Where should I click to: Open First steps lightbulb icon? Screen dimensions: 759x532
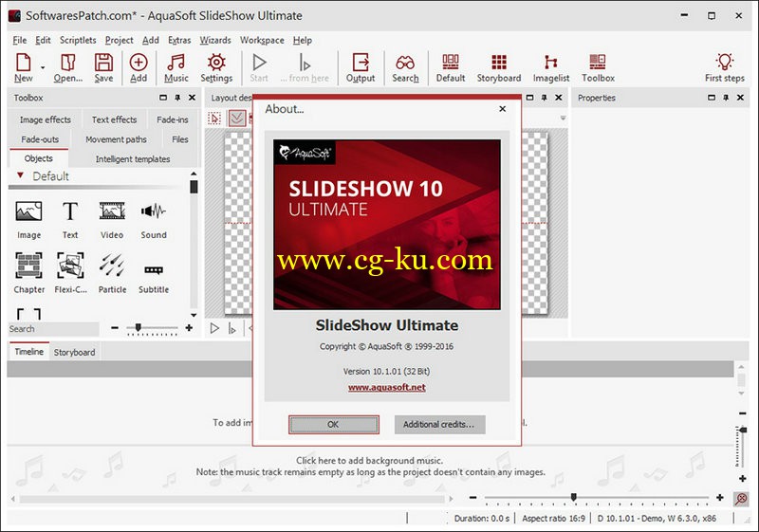click(725, 67)
